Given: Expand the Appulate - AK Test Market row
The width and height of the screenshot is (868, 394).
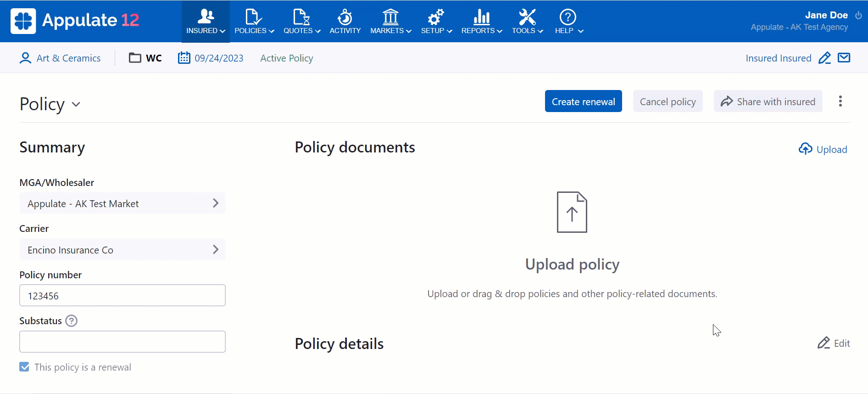Looking at the screenshot, I should pyautogui.click(x=122, y=203).
